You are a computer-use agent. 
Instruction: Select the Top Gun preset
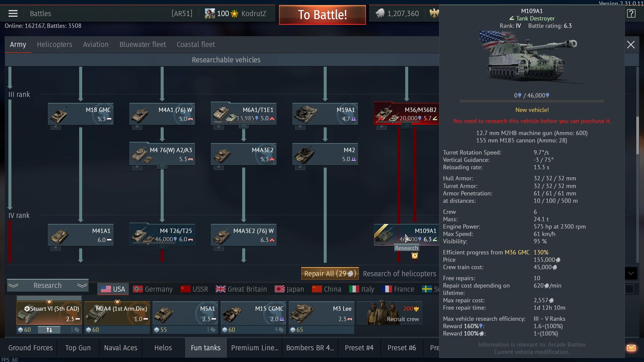coord(78,348)
